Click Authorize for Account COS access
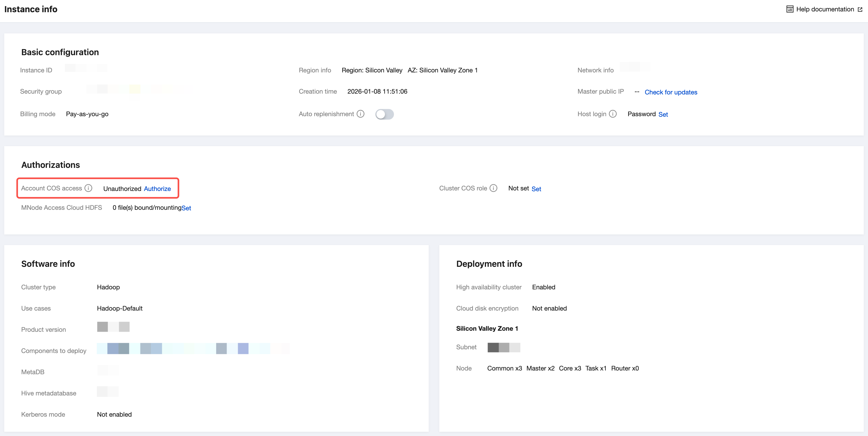The image size is (868, 436). click(157, 189)
